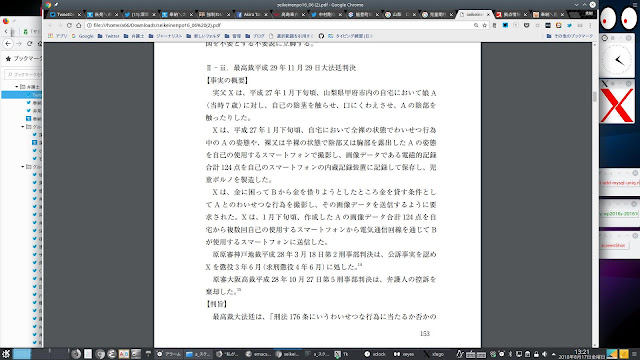Select the xeyes taskbar entry
The height and width of the screenshot is (360, 640).
[404, 354]
